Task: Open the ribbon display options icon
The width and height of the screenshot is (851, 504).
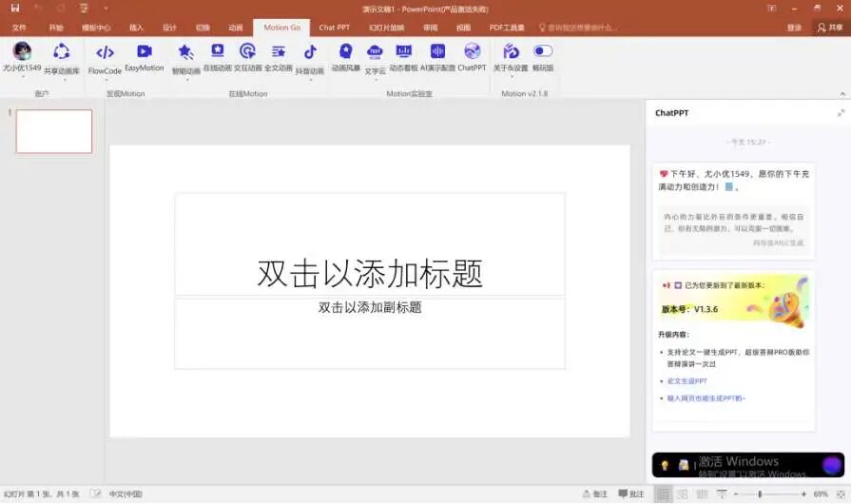Action: tap(771, 9)
